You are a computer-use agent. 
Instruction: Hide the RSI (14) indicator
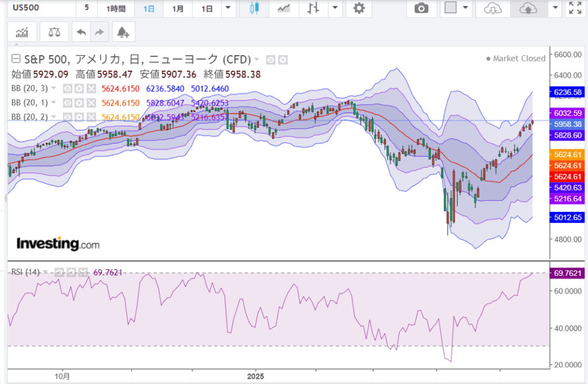(59, 272)
